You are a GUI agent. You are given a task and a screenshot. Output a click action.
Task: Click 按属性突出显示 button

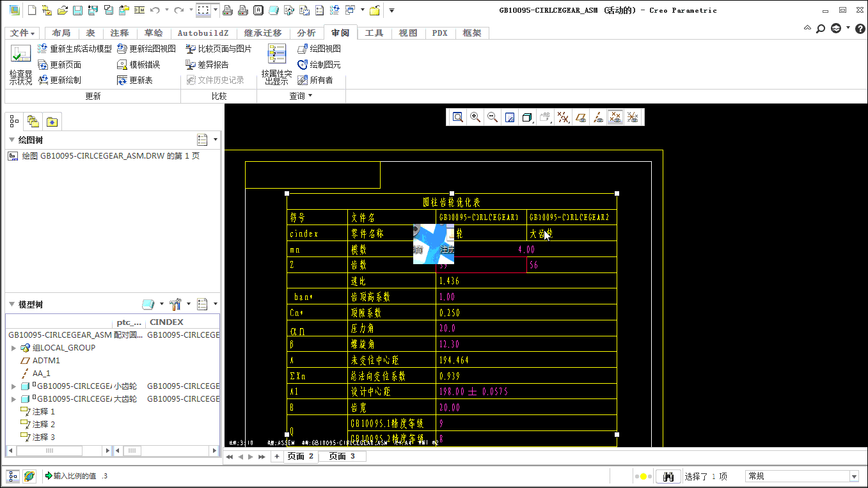[x=276, y=65]
